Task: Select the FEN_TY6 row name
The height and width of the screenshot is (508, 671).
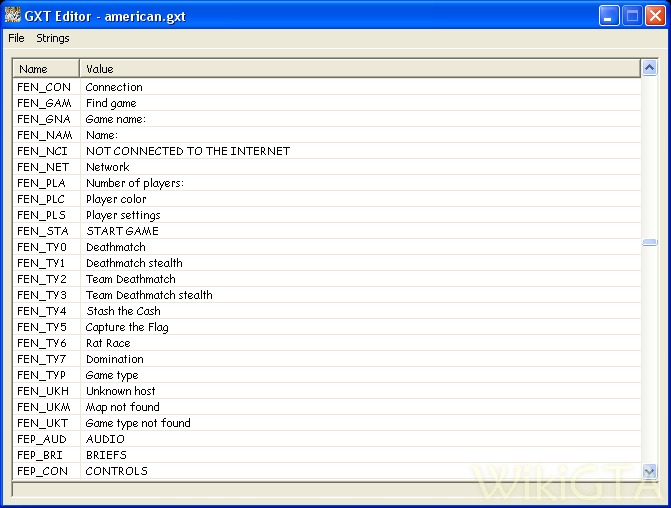Action: point(42,343)
